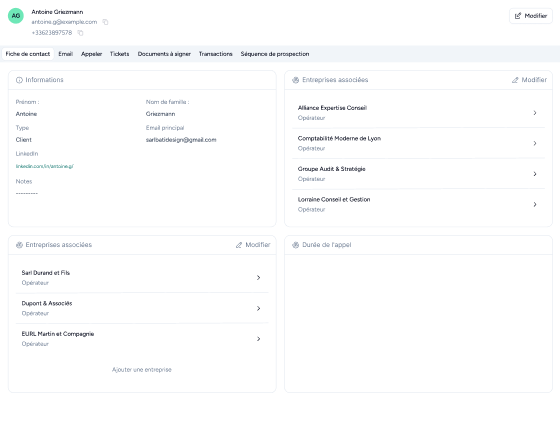Click the icon beside right Entreprises associées title
560x422 pixels.
(x=296, y=80)
